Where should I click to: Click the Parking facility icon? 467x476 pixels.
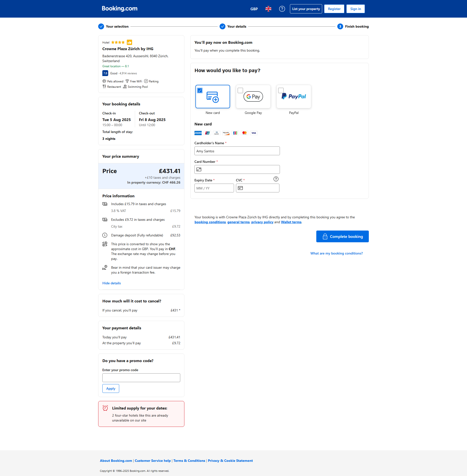coord(146,81)
